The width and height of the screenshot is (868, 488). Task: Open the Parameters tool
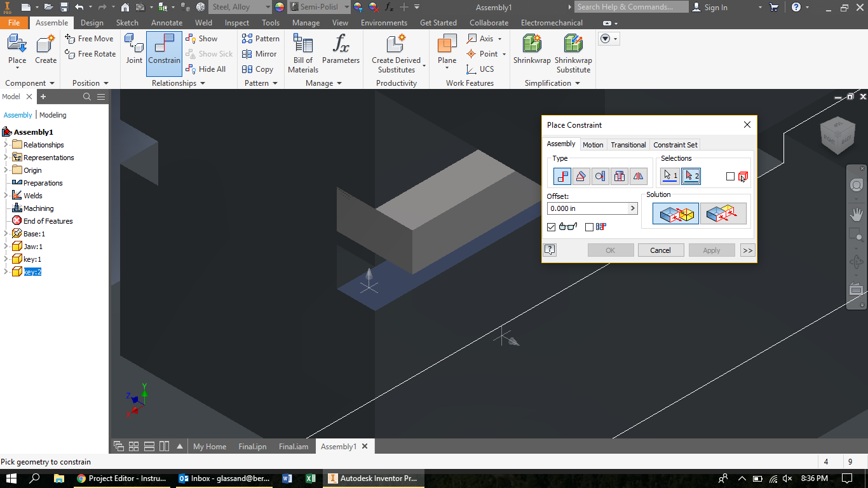[341, 50]
